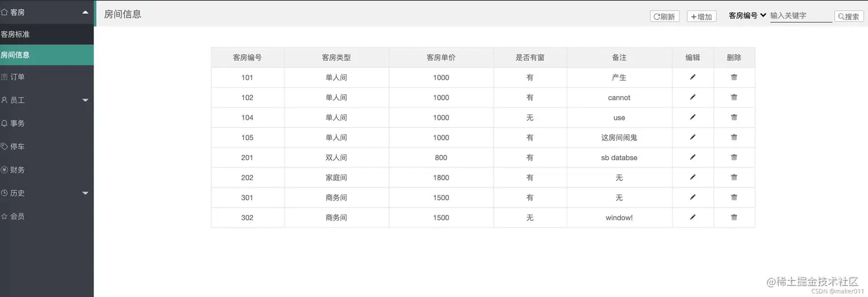Screen dimensions: 868x297
Task: Click the room number cell 101
Action: 247,77
